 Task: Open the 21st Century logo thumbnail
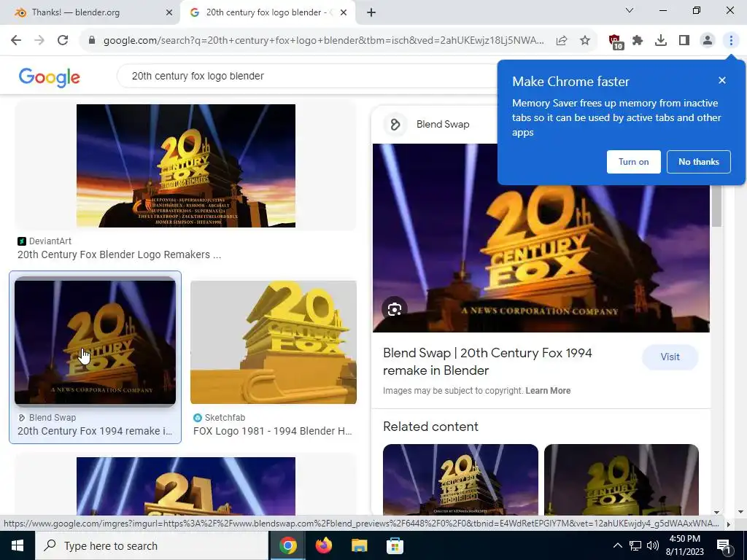pyautogui.click(x=186, y=486)
